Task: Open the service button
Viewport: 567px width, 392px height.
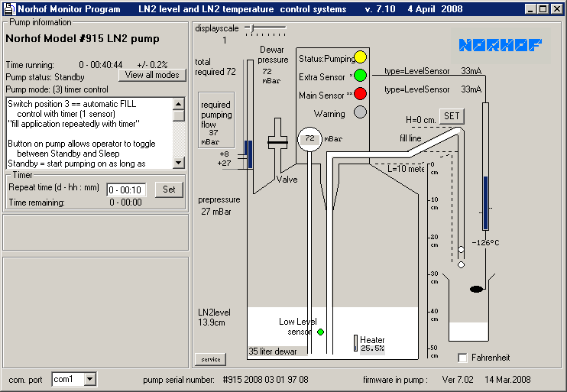Action: [210, 359]
